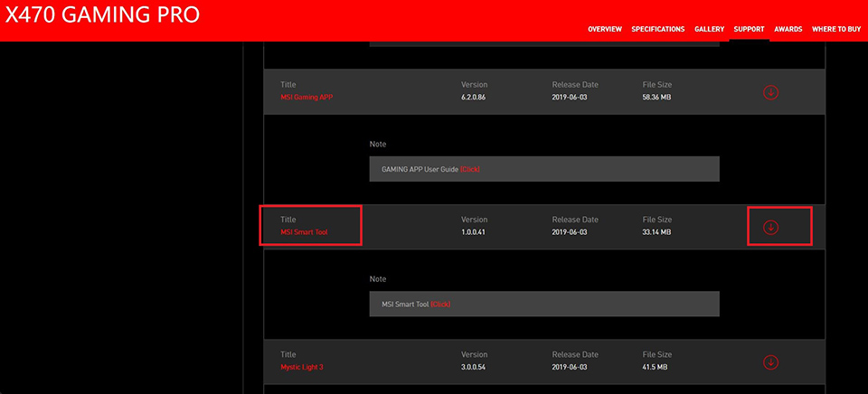Click file size 58.36 MB
The width and height of the screenshot is (868, 394).
(657, 98)
